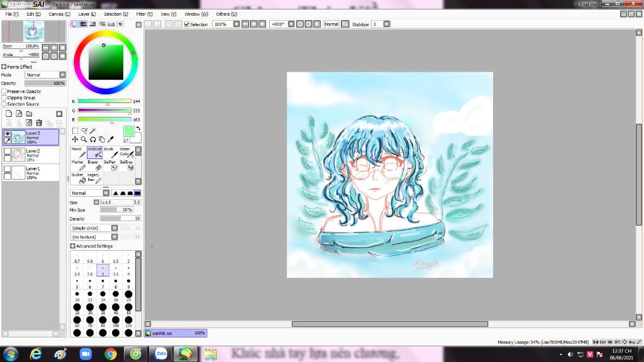The image size is (644, 362).
Task: Choose the lasso selection tool
Action: pos(84,131)
